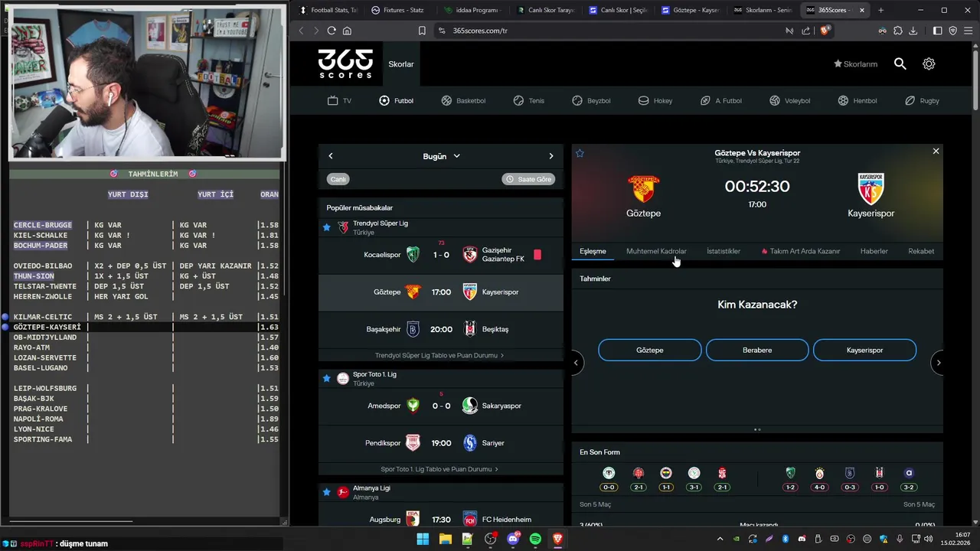The image size is (980, 551).
Task: Switch to the İstatistikler tab
Action: point(724,251)
